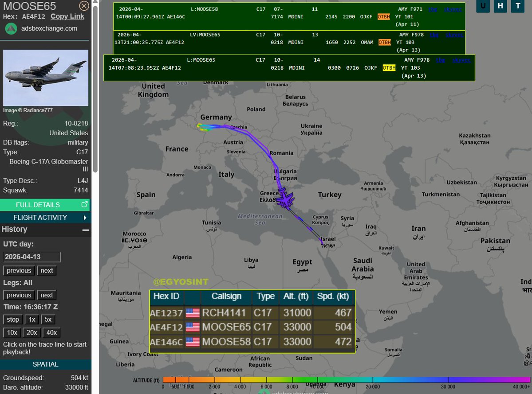532x394 pixels.
Task: Click OTBH tag in MOOSE58 row
Action: 384,16
